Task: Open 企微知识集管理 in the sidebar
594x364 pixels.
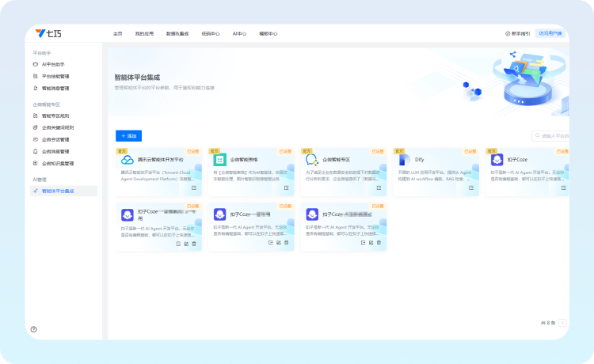Action: click(x=58, y=164)
